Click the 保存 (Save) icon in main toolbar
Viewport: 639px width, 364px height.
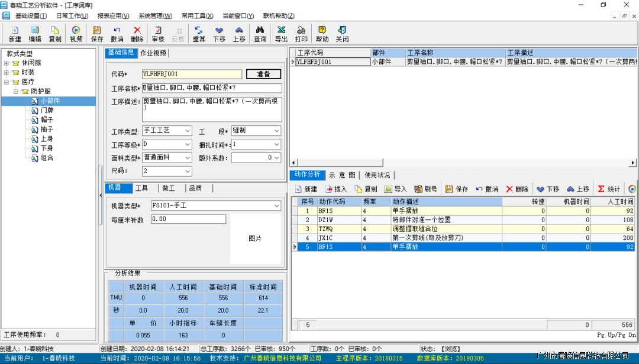pyautogui.click(x=97, y=34)
